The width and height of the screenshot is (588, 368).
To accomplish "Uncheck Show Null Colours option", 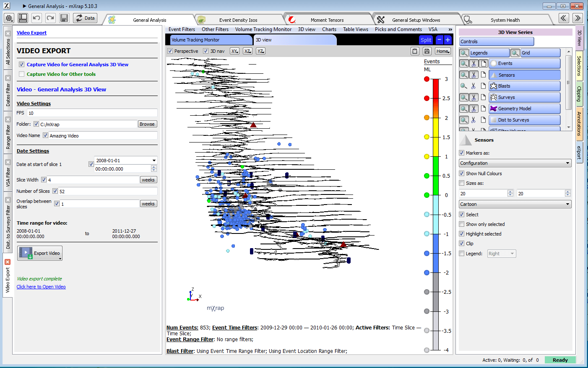I will pyautogui.click(x=462, y=174).
